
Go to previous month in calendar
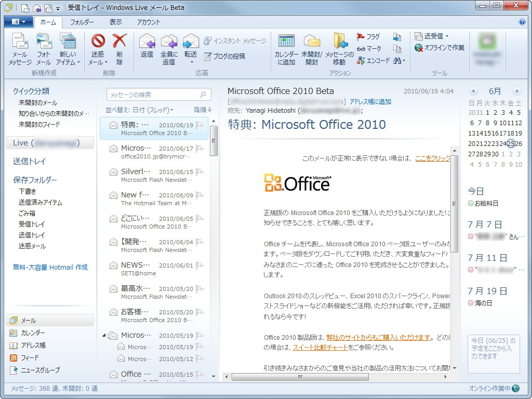click(x=473, y=91)
